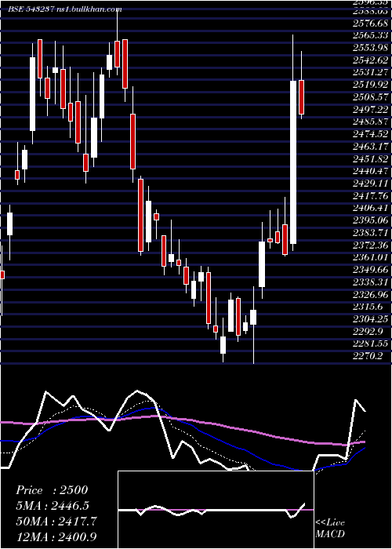
Task: Select the 2361.01 price label
Action: (x=372, y=258)
